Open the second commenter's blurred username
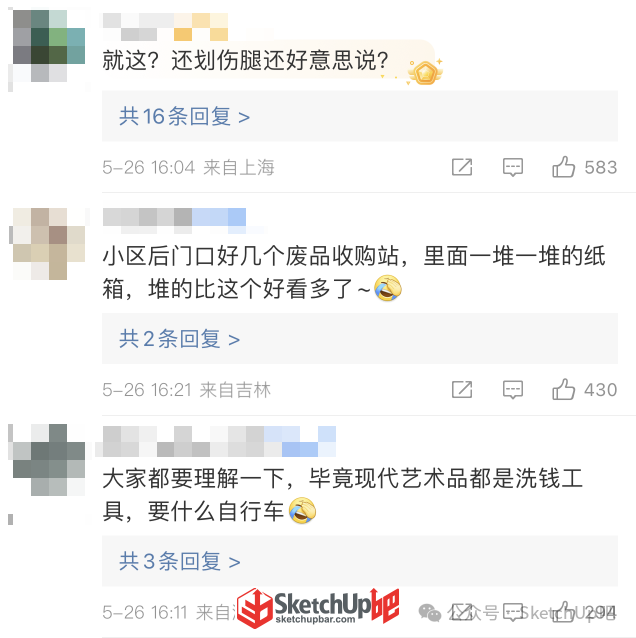The width and height of the screenshot is (636, 638). [x=174, y=221]
